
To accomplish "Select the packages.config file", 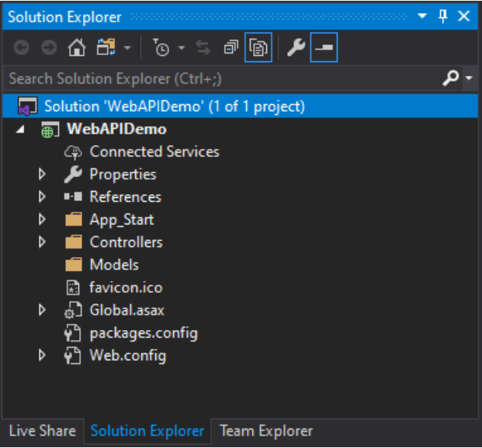I will click(143, 333).
